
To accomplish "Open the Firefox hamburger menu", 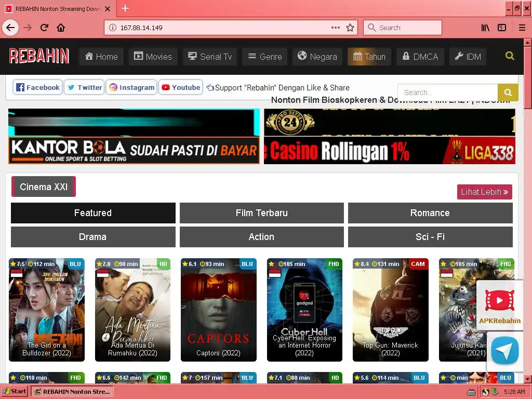I will [x=522, y=28].
